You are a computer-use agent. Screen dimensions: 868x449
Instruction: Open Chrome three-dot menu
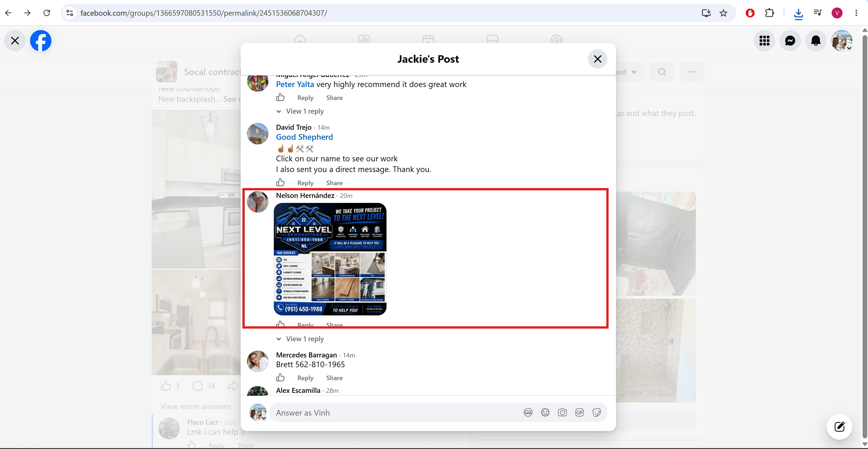856,13
